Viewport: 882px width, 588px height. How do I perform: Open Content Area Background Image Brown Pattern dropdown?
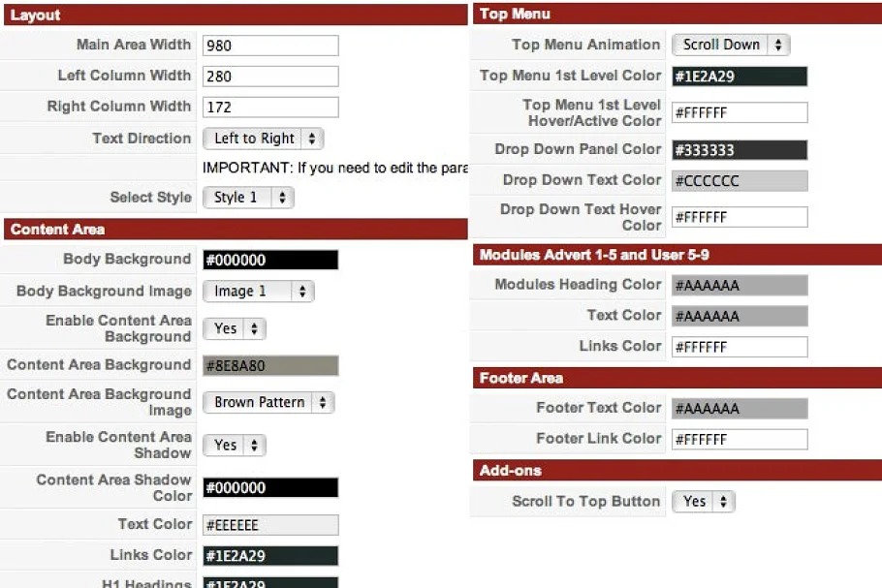(x=268, y=403)
